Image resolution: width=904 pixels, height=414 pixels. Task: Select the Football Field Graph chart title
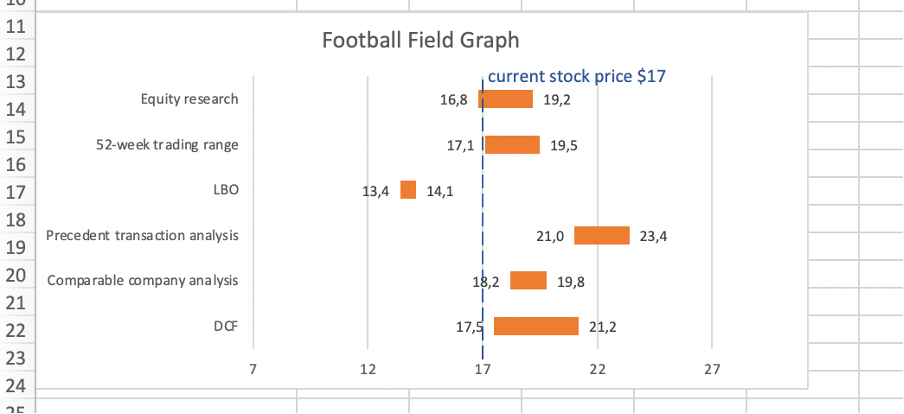point(420,41)
